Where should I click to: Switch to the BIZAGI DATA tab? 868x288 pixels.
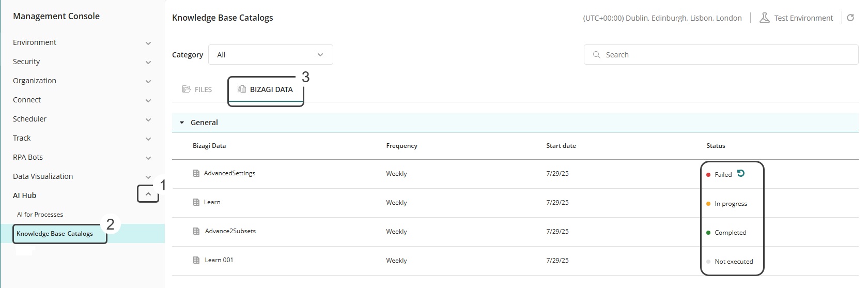pos(266,89)
